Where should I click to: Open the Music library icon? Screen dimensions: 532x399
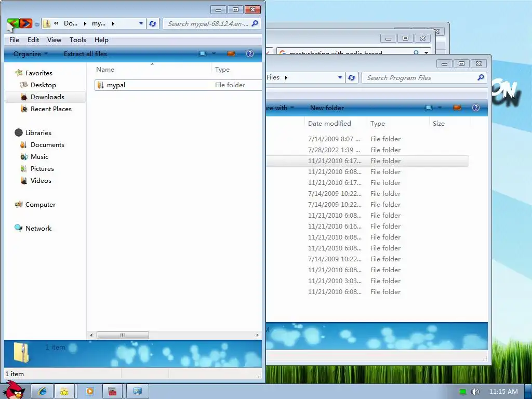(x=24, y=157)
